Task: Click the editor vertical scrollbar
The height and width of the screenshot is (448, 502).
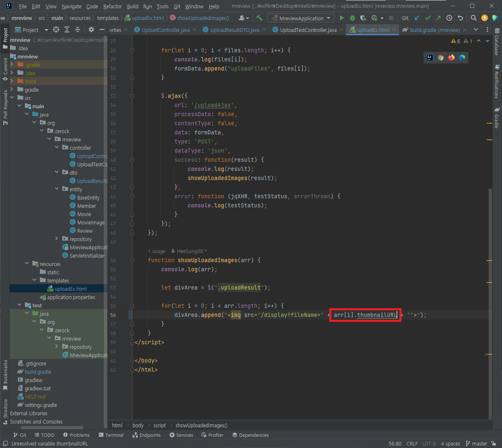Action: pos(490,304)
